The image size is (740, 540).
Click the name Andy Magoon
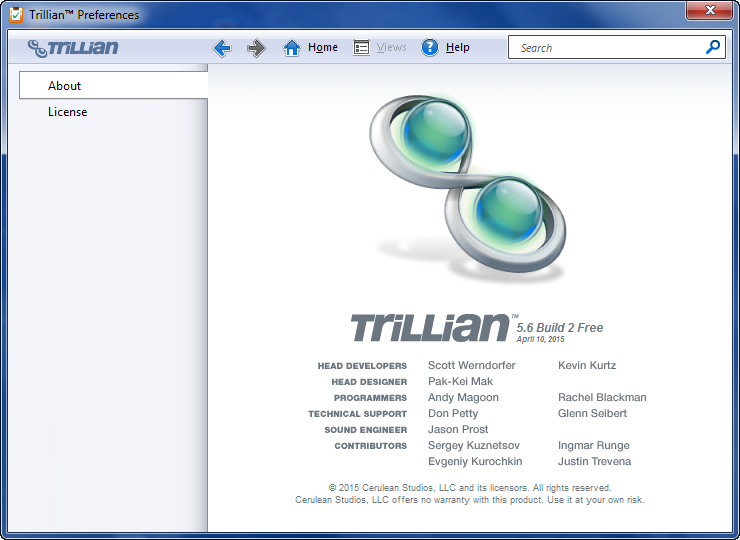tap(463, 397)
